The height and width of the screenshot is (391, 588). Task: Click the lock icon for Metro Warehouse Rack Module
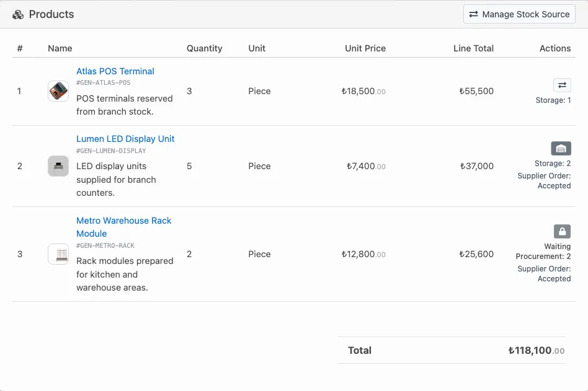(x=562, y=232)
